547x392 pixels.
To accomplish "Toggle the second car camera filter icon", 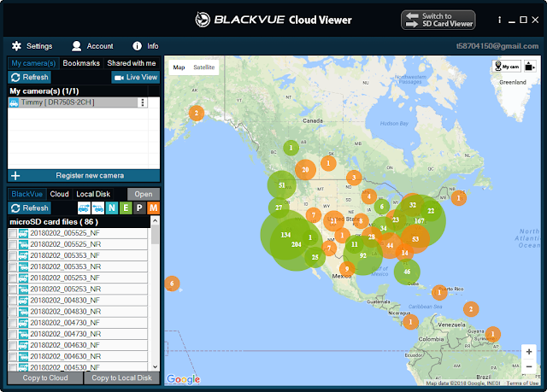I will 97,208.
